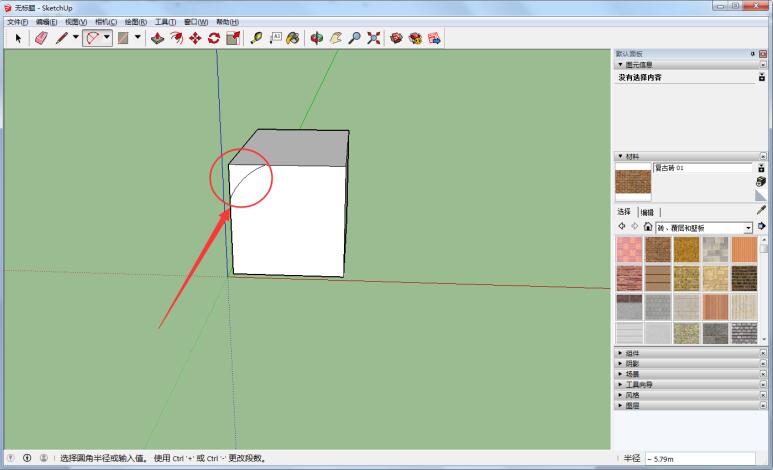Collapse the 材料 panel section
This screenshot has width=773, height=470.
pyautogui.click(x=620, y=156)
